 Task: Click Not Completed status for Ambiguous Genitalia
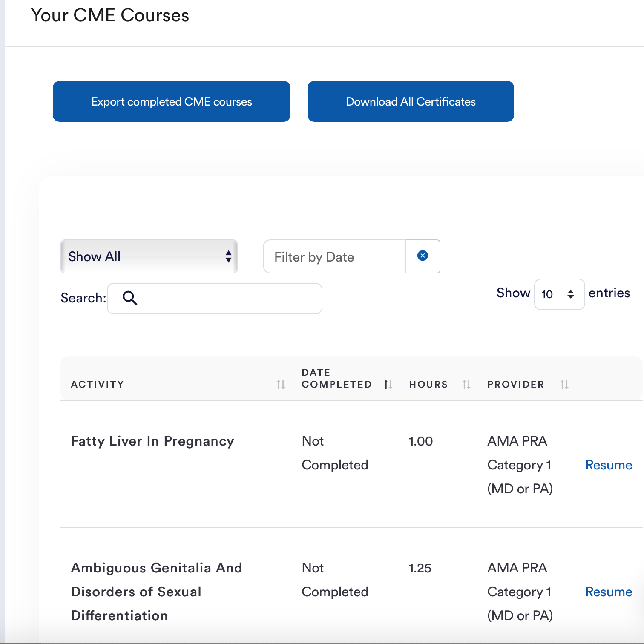pyautogui.click(x=335, y=580)
